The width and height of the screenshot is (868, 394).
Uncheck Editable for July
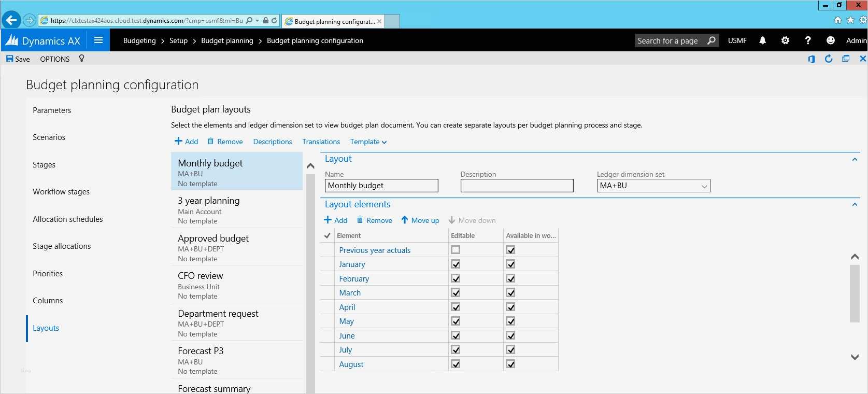click(456, 350)
